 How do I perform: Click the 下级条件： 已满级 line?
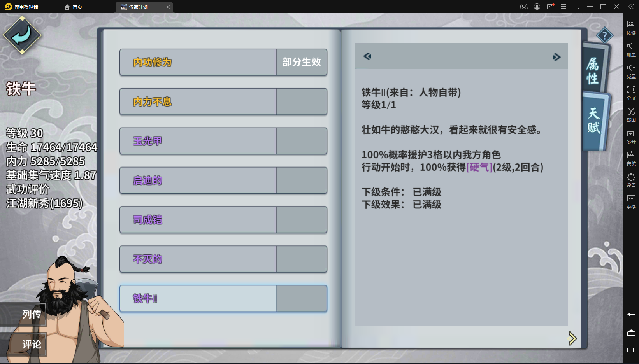(x=401, y=192)
